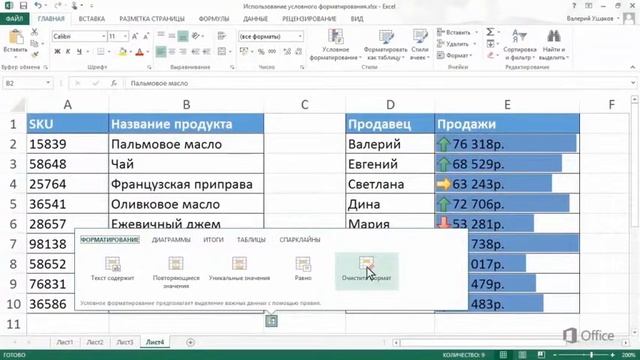Click the zoom out minus button
Viewport: 640px width, 360px height.
(x=554, y=355)
